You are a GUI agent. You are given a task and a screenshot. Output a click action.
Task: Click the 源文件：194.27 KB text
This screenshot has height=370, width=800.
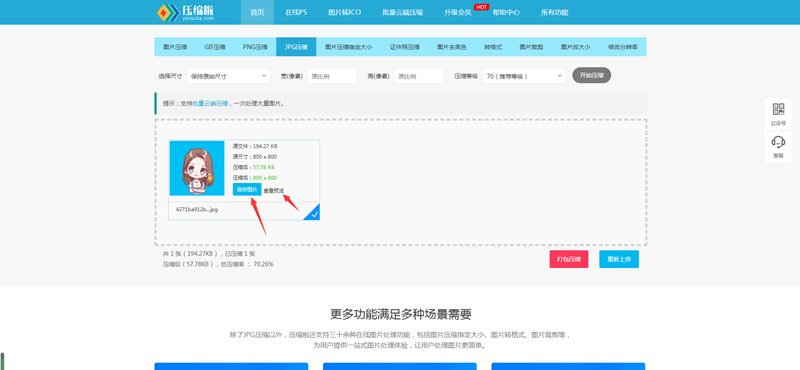(255, 146)
